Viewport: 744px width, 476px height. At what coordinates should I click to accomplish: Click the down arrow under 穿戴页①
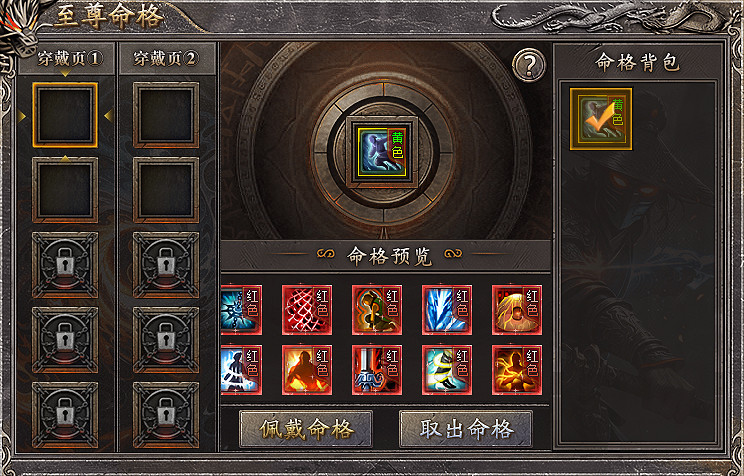pyautogui.click(x=65, y=74)
